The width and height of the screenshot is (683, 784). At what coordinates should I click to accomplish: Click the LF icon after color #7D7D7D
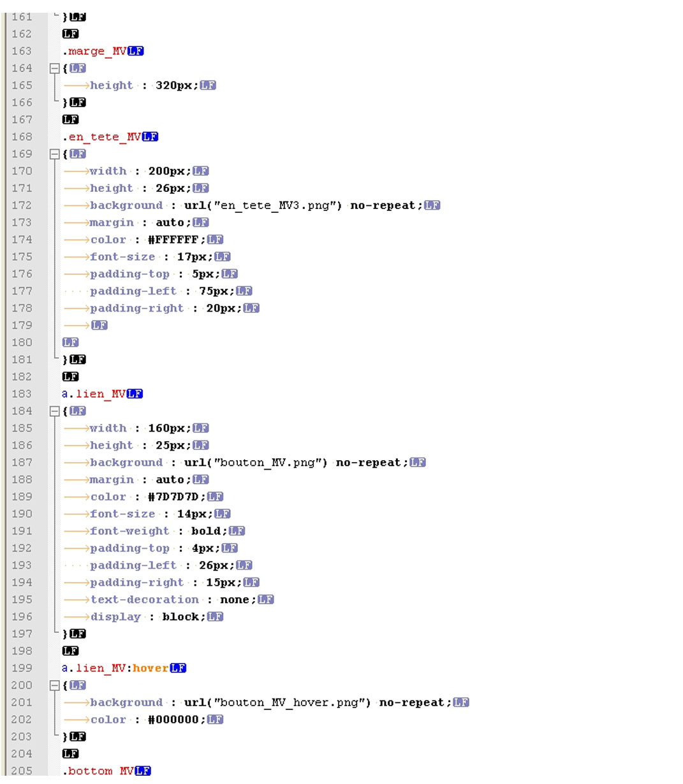214,497
